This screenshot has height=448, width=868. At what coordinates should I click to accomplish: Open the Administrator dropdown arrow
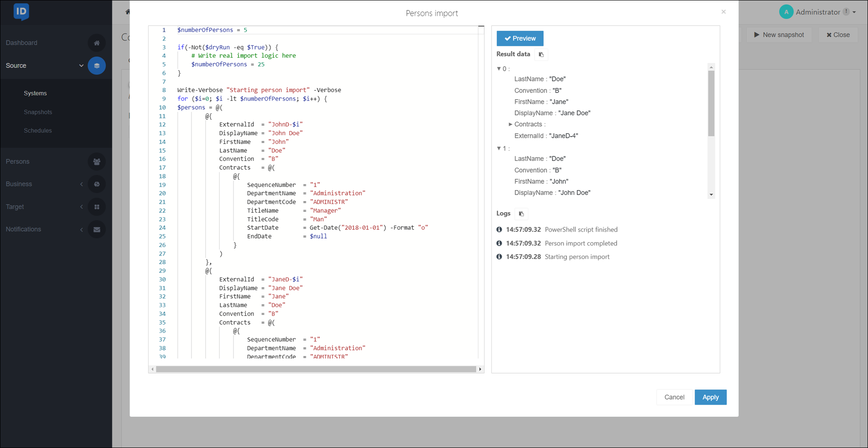coord(854,12)
